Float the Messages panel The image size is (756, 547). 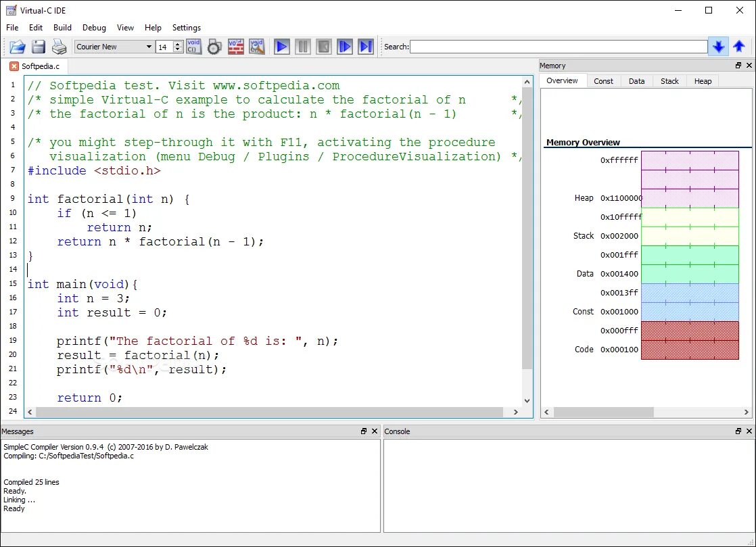pos(364,431)
